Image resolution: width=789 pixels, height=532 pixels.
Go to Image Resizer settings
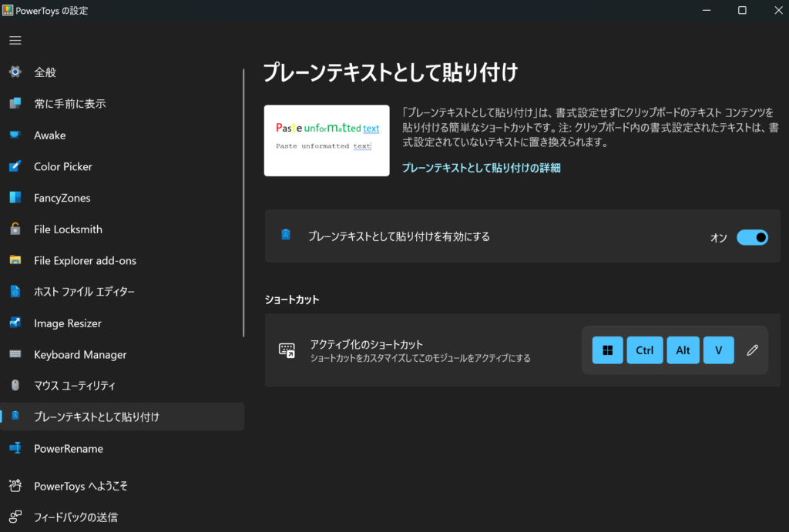(x=123, y=323)
